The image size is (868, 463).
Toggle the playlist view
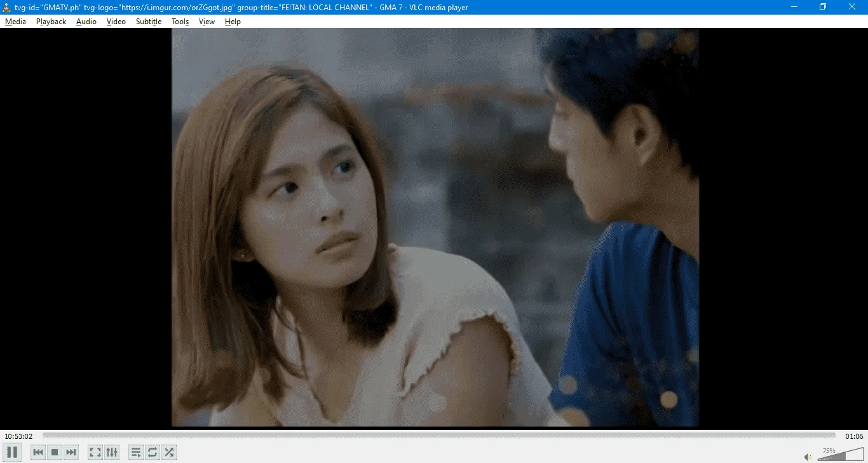136,452
